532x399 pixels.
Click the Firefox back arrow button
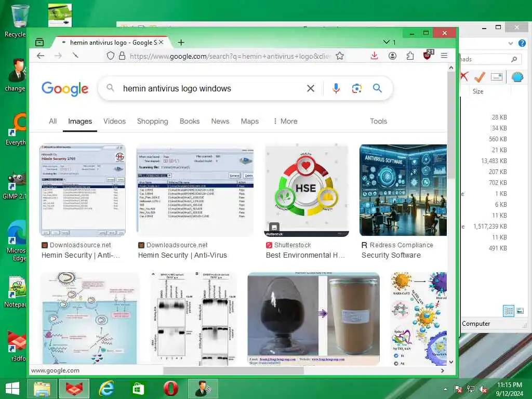(x=41, y=56)
